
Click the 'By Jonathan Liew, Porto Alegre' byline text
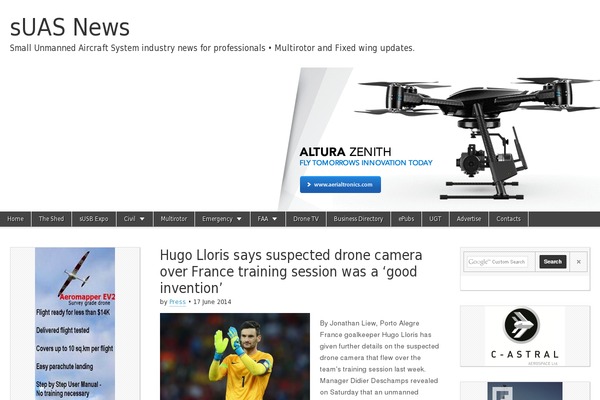(369, 323)
